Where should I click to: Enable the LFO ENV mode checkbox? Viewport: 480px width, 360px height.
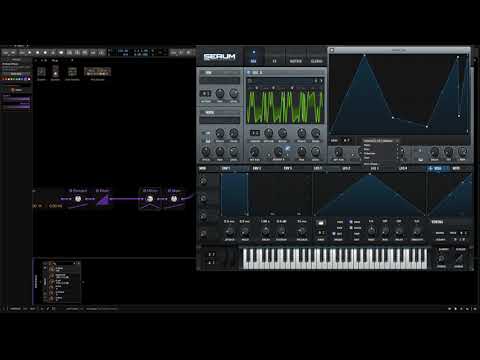click(334, 228)
